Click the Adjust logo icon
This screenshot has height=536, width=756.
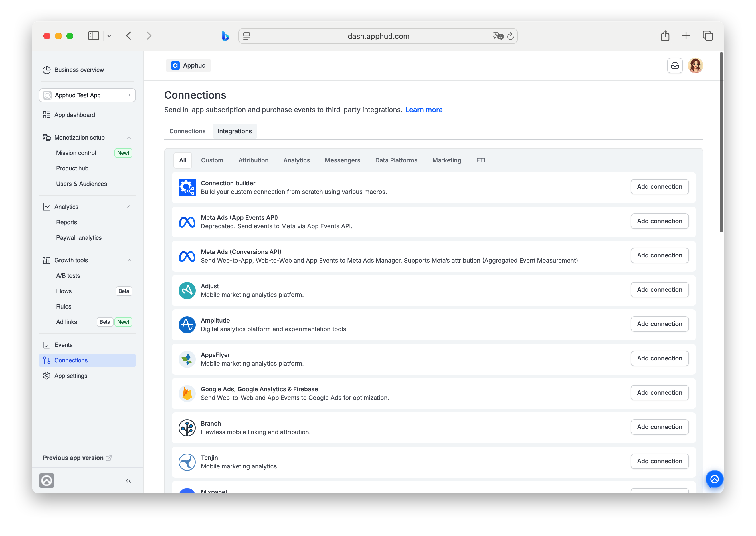point(187,290)
